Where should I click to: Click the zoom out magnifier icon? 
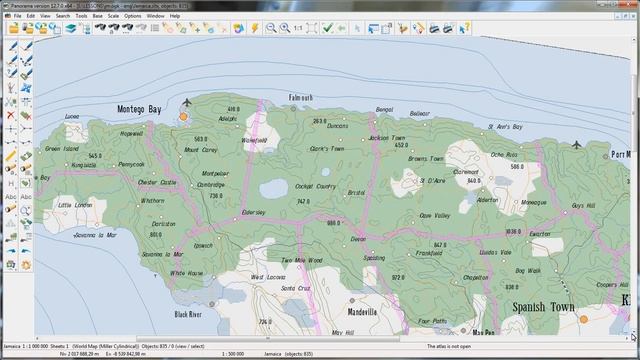271,28
